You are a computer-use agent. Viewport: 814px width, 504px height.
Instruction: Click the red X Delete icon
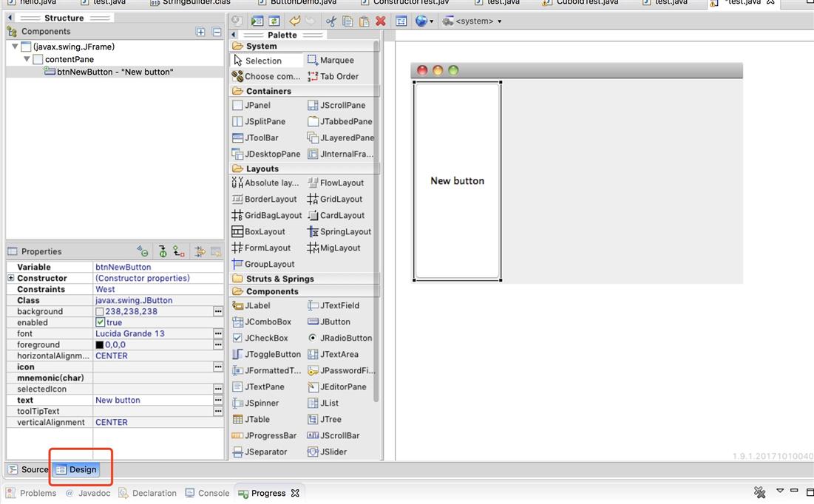click(x=381, y=21)
